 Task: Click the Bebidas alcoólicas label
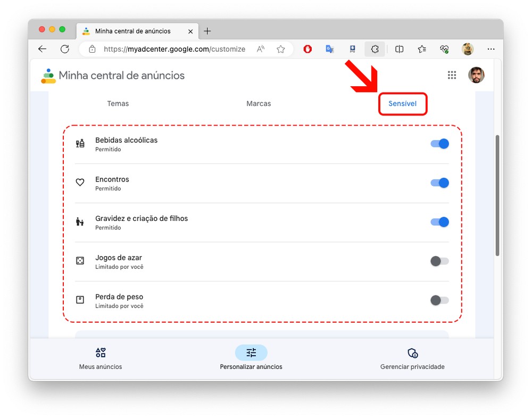[x=126, y=140]
